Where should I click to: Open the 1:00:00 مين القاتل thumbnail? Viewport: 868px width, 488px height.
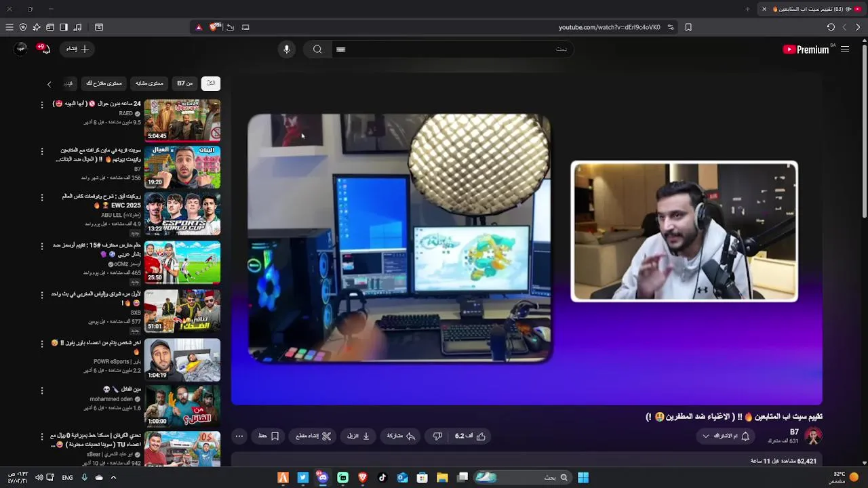(x=182, y=406)
